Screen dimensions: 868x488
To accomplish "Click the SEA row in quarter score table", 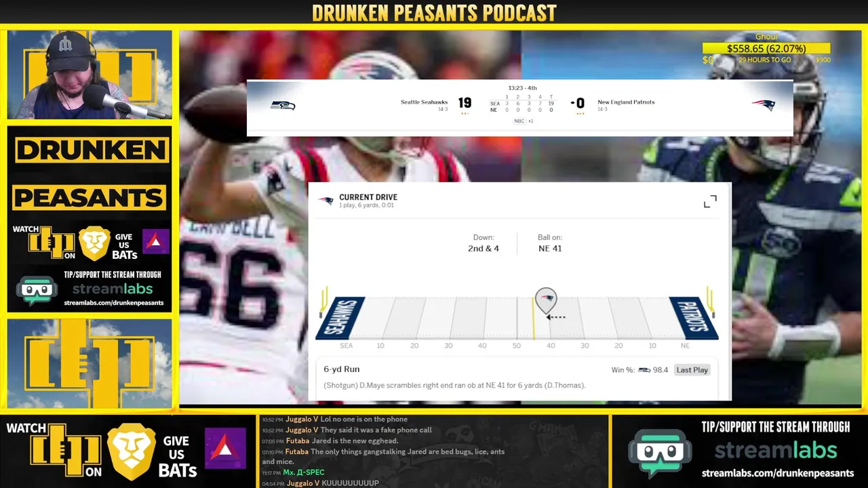I will (x=522, y=104).
